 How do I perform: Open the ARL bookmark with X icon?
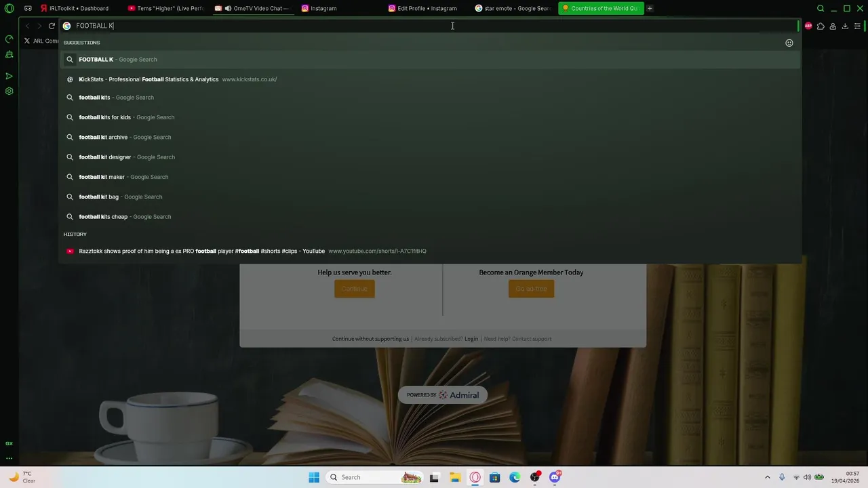tap(41, 41)
